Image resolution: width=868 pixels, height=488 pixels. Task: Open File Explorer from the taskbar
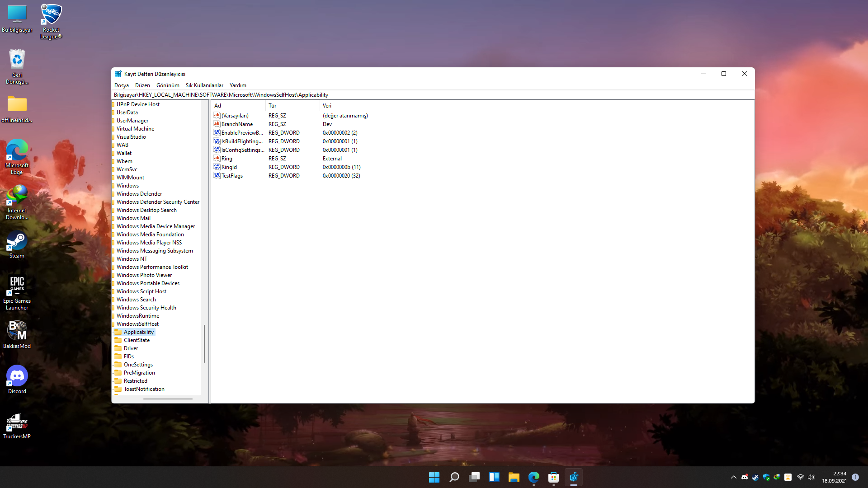point(514,477)
